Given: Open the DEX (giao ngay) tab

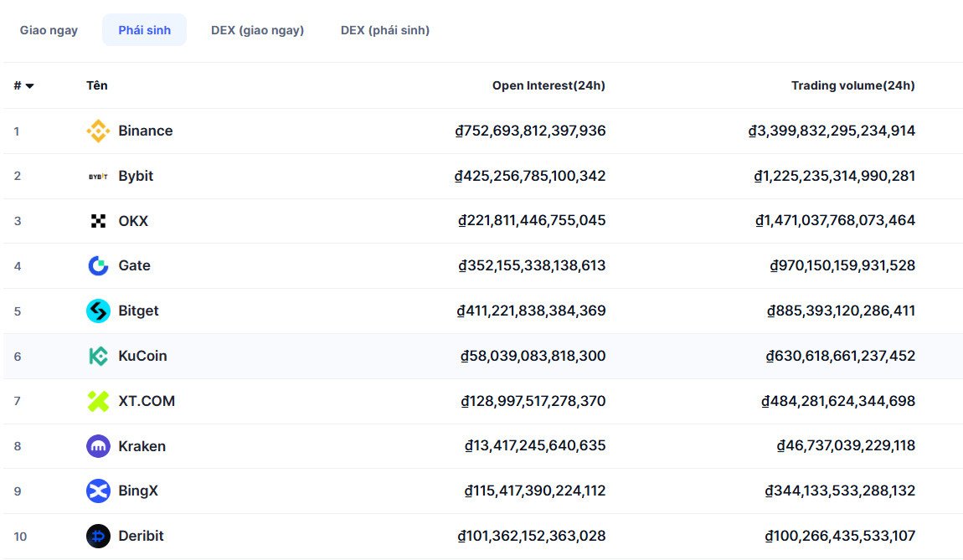Looking at the screenshot, I should coord(257,30).
